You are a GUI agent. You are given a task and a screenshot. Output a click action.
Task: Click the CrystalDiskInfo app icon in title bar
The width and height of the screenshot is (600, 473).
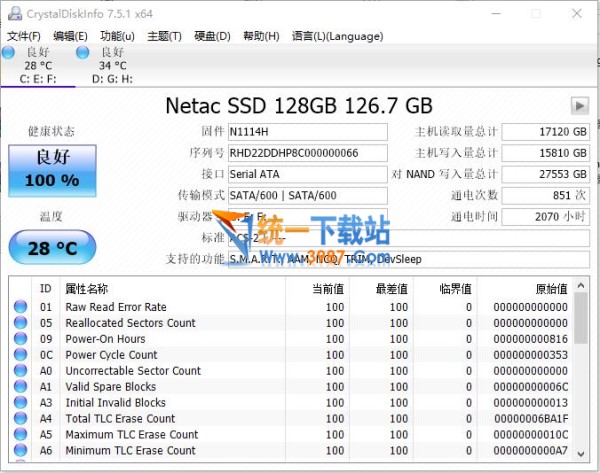tap(15, 14)
